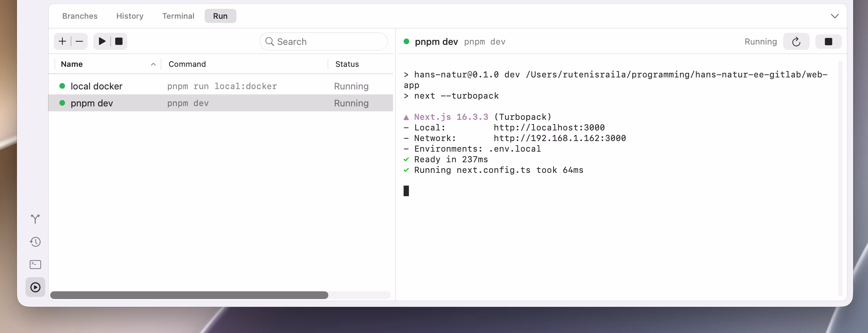Open History view from sidebar clock icon
This screenshot has height=333, width=868.
coord(35,242)
